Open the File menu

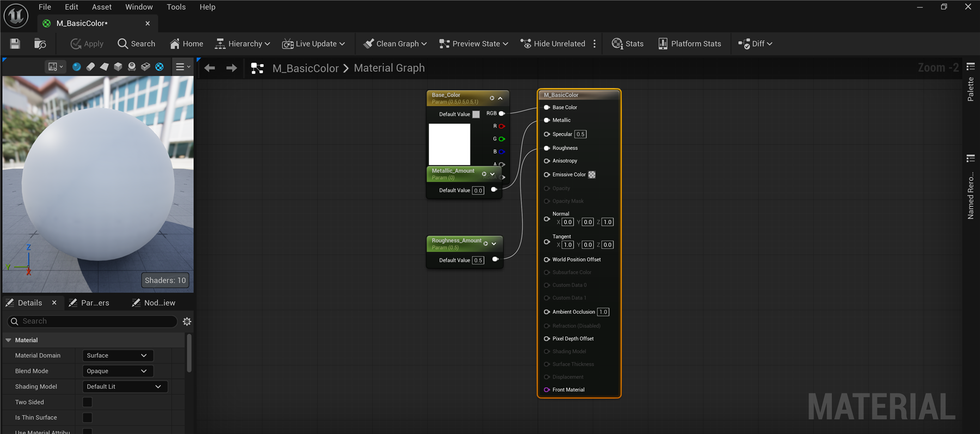(x=45, y=7)
